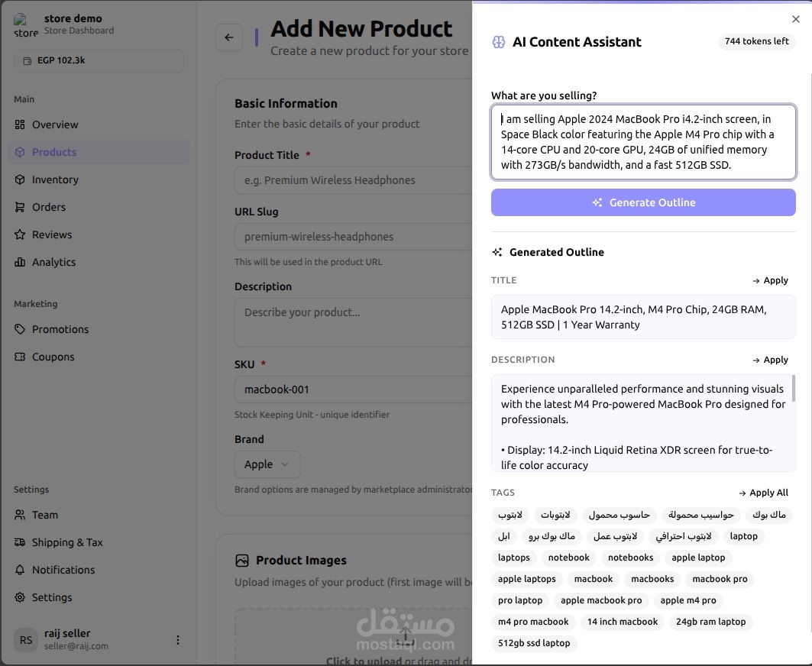
Task: Click the Inventory box icon
Action: (20, 179)
